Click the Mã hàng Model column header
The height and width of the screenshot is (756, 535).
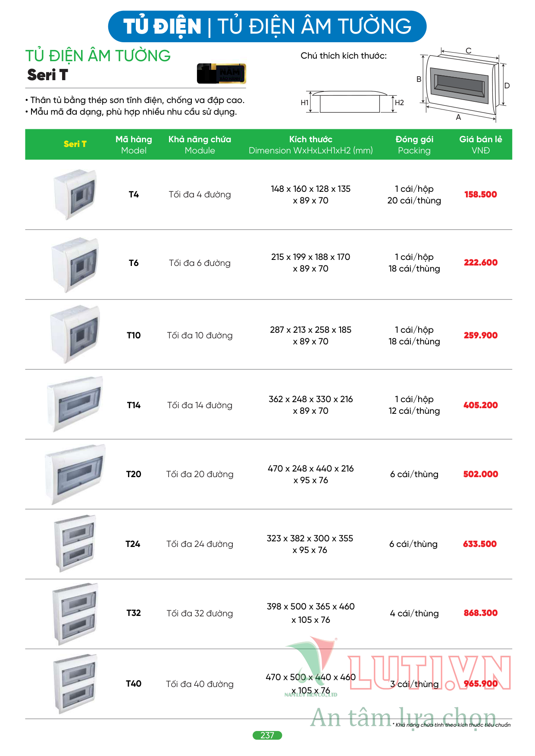(134, 145)
